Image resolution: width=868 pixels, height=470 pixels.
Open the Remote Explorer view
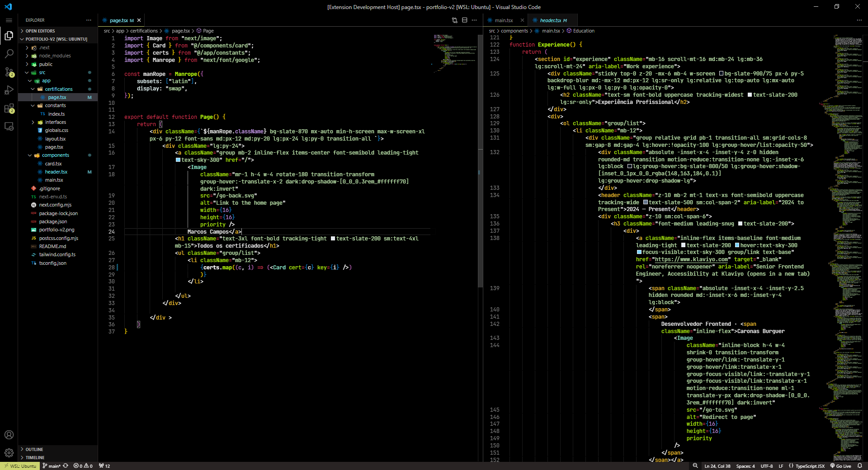[9, 127]
